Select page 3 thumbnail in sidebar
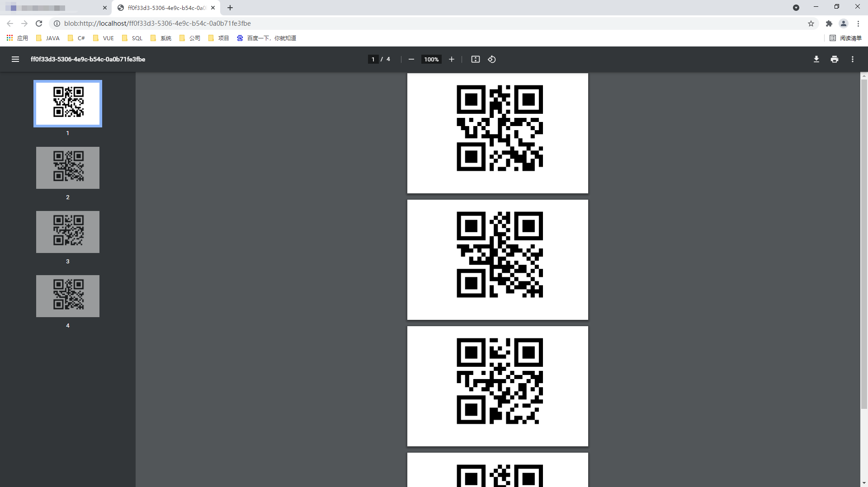This screenshot has height=487, width=868. coord(67,232)
